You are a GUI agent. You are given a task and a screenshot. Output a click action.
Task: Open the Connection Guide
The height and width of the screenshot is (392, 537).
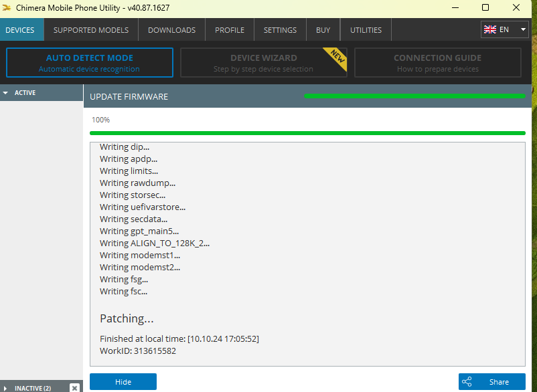(x=438, y=63)
